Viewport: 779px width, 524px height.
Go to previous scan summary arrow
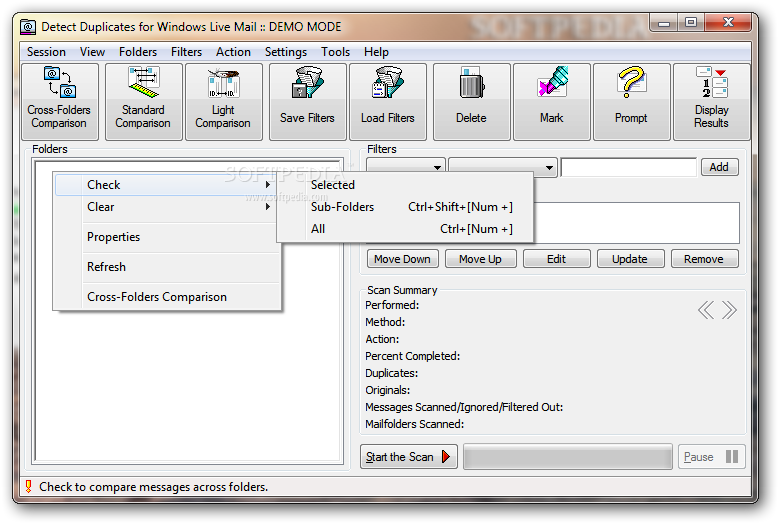706,310
